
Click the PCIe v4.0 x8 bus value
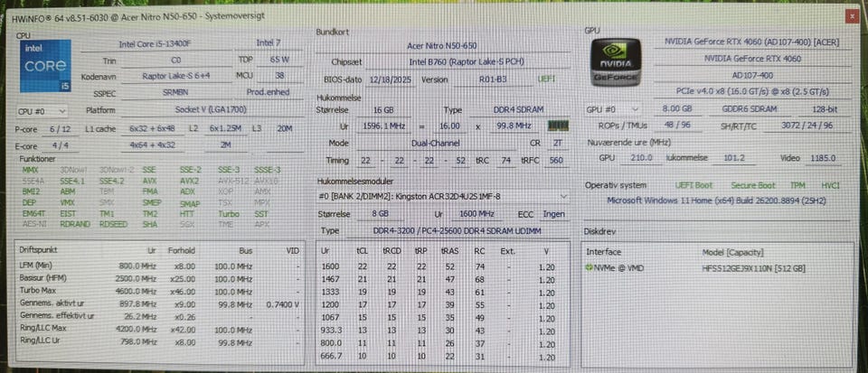tap(751, 92)
